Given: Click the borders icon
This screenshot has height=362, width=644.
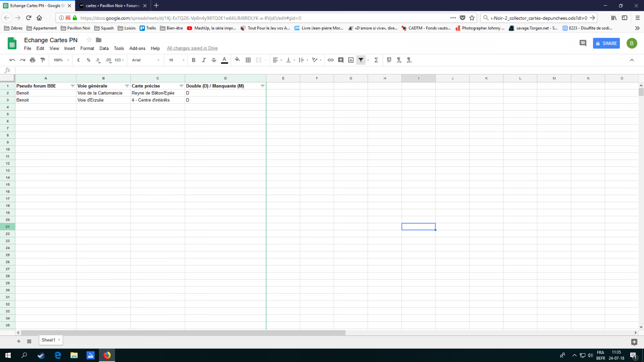Looking at the screenshot, I should click(248, 60).
